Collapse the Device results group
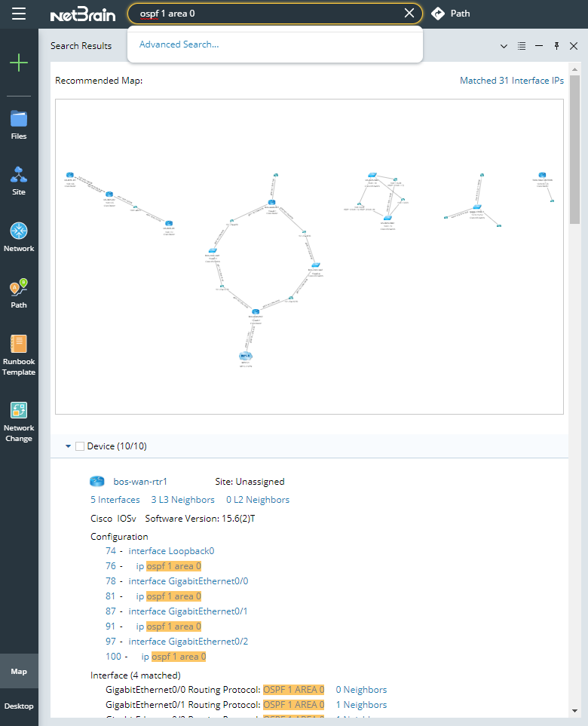Screen dimensions: 588x726 click(x=68, y=446)
